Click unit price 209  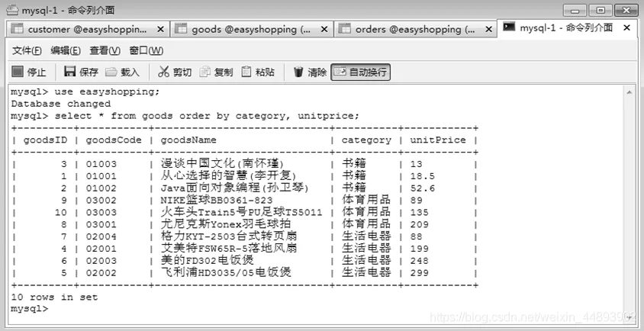(419, 225)
